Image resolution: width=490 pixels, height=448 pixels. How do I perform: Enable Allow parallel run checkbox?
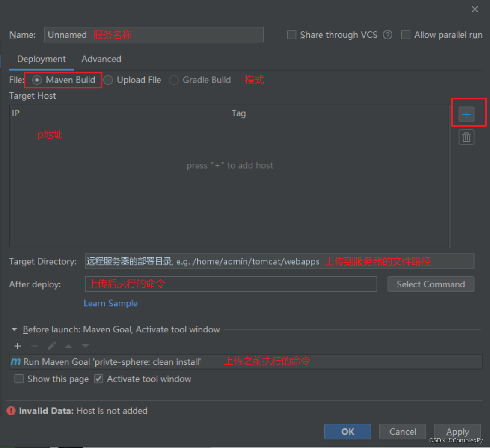click(x=406, y=35)
